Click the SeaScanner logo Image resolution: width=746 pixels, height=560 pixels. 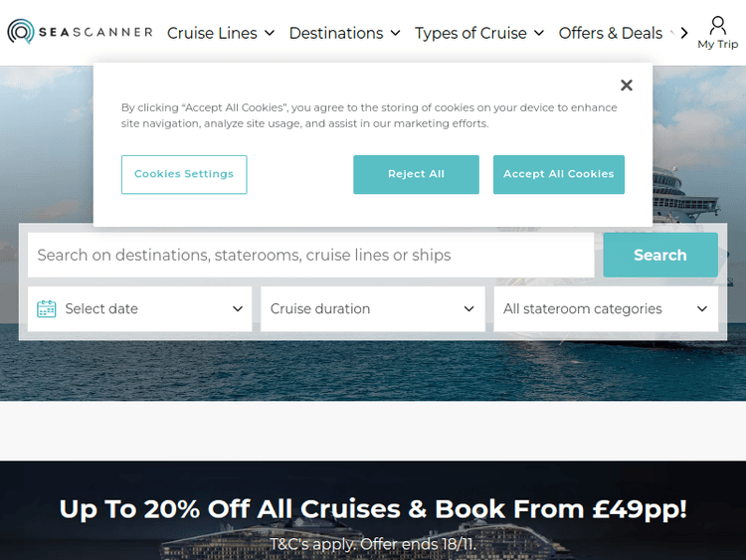tap(80, 33)
